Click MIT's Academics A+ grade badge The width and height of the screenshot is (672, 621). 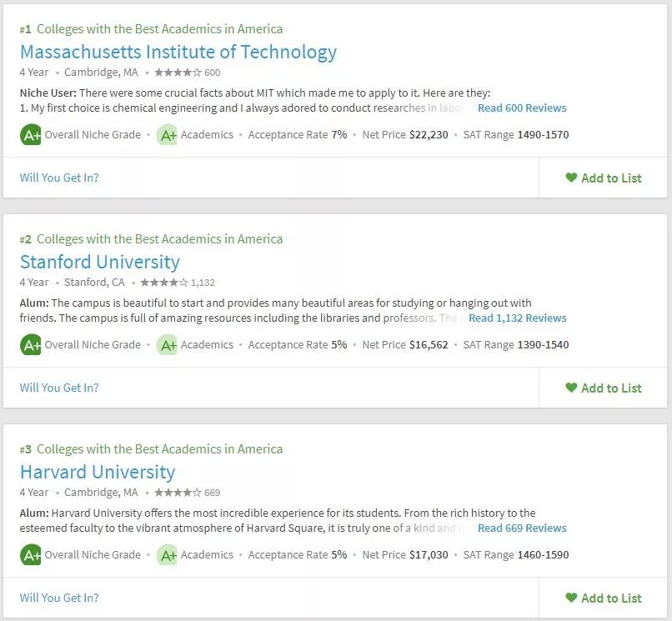(x=167, y=134)
